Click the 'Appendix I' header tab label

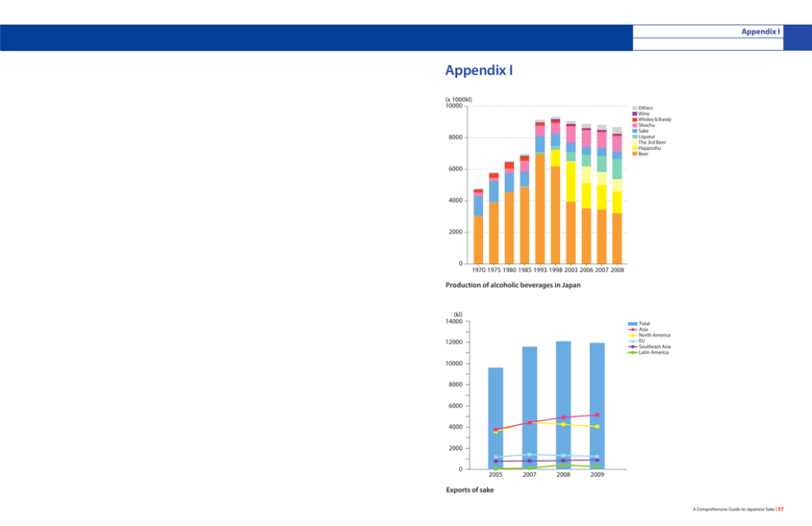[760, 31]
